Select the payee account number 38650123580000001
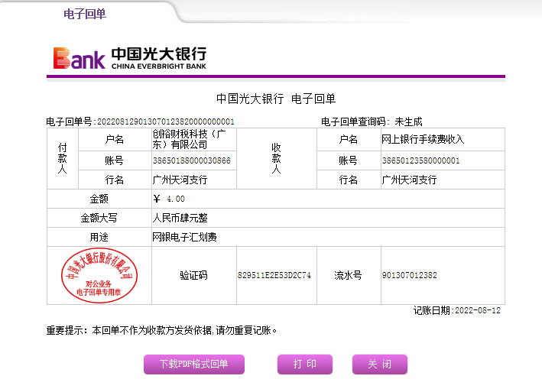 click(x=420, y=160)
